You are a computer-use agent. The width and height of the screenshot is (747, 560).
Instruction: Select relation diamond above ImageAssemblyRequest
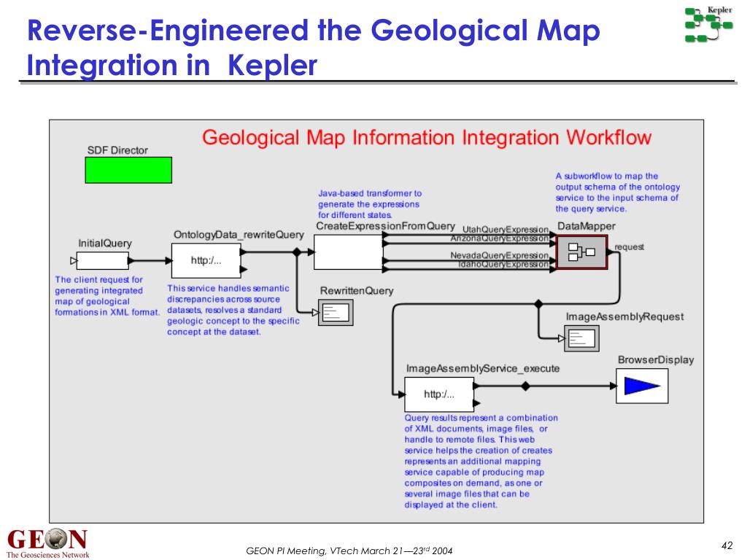pyautogui.click(x=539, y=304)
